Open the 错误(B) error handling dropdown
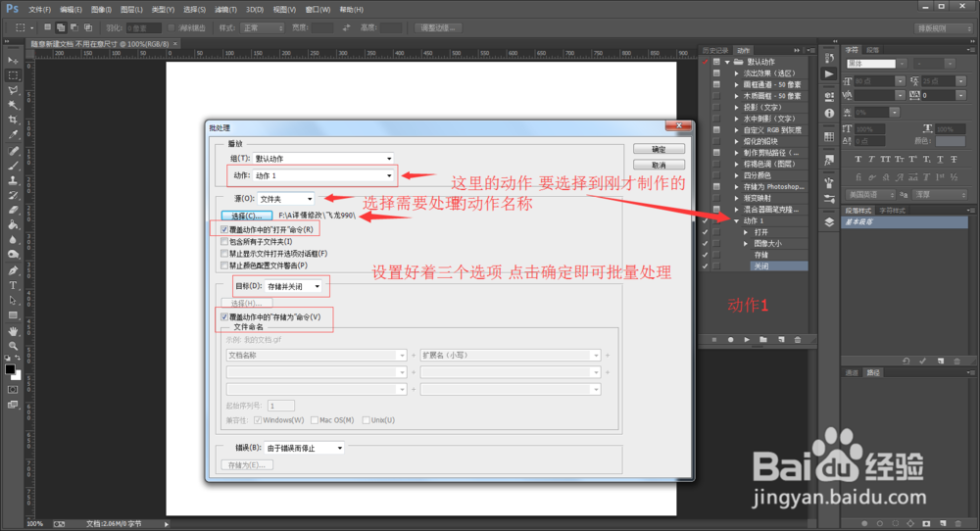This screenshot has width=980, height=531. pos(304,448)
